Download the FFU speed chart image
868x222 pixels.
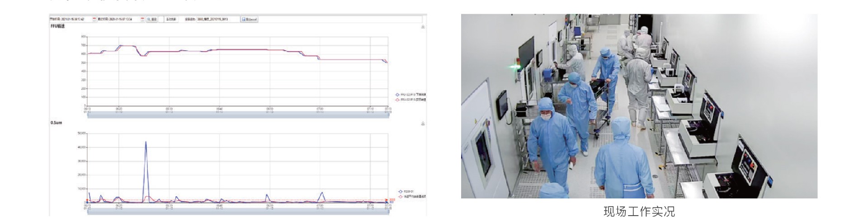[x=423, y=27]
